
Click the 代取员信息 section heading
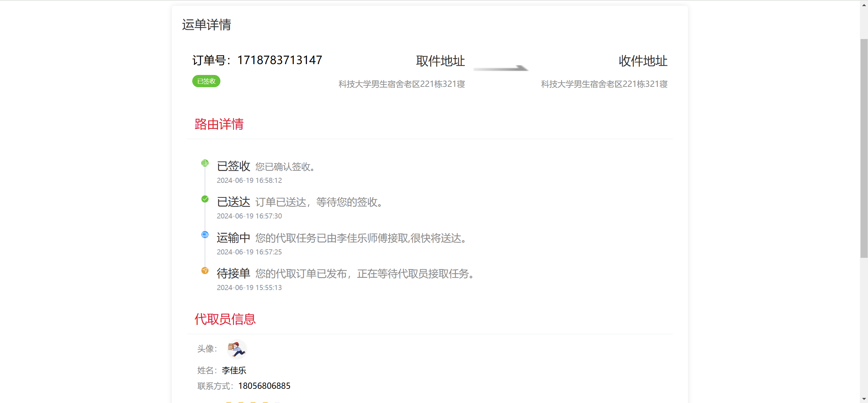(225, 319)
